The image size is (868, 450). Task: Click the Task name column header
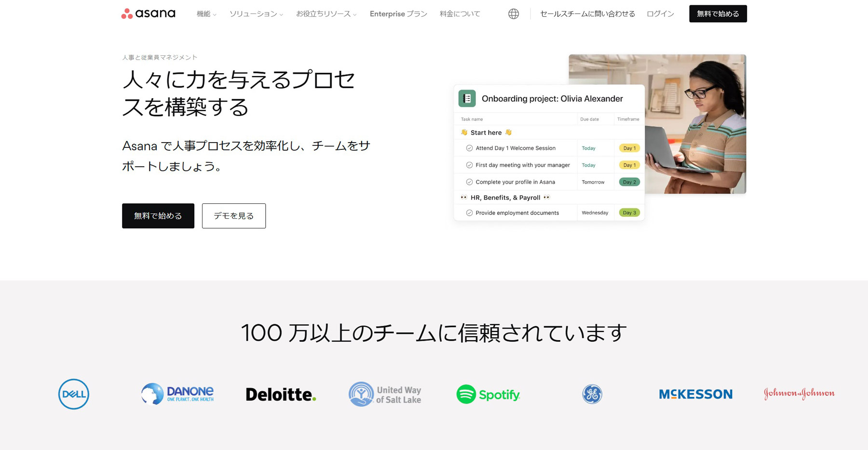click(472, 119)
